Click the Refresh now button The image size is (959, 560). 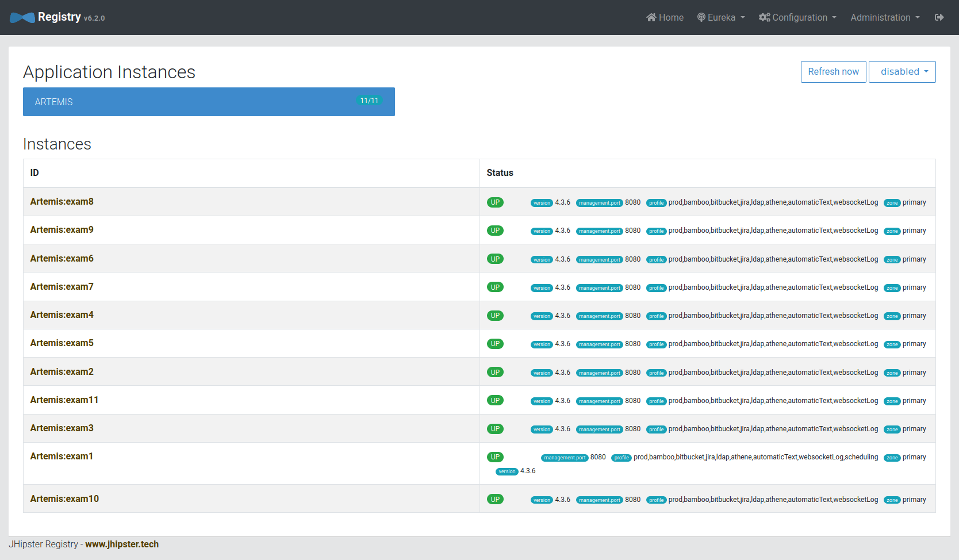833,71
